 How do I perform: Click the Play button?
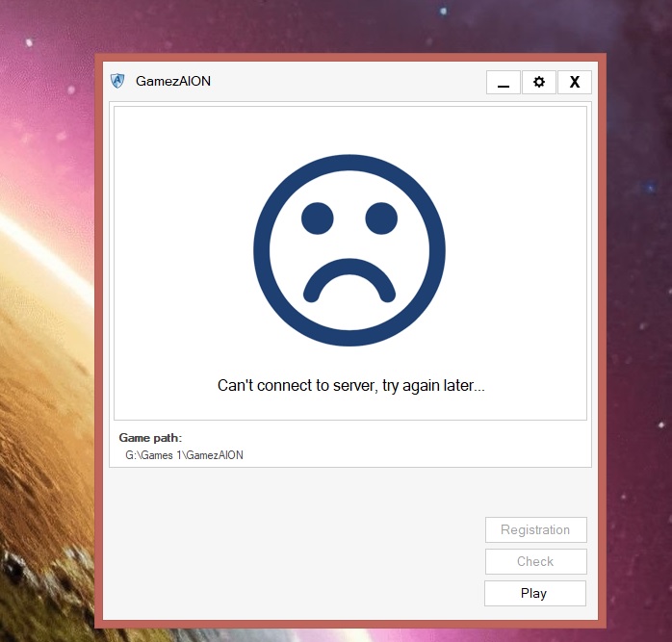click(x=535, y=593)
